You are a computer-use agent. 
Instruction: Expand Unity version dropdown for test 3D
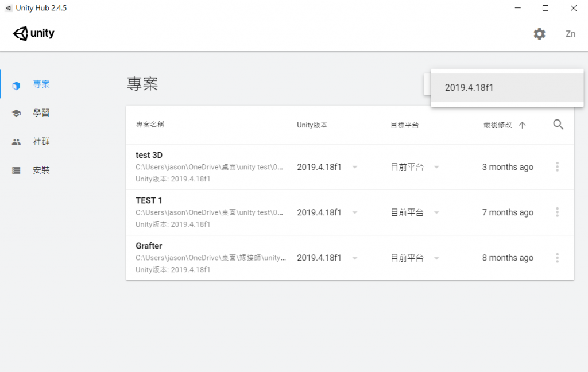pyautogui.click(x=355, y=167)
